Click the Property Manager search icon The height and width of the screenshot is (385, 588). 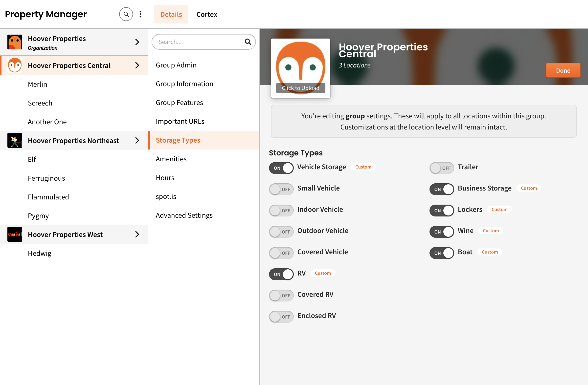click(x=126, y=14)
